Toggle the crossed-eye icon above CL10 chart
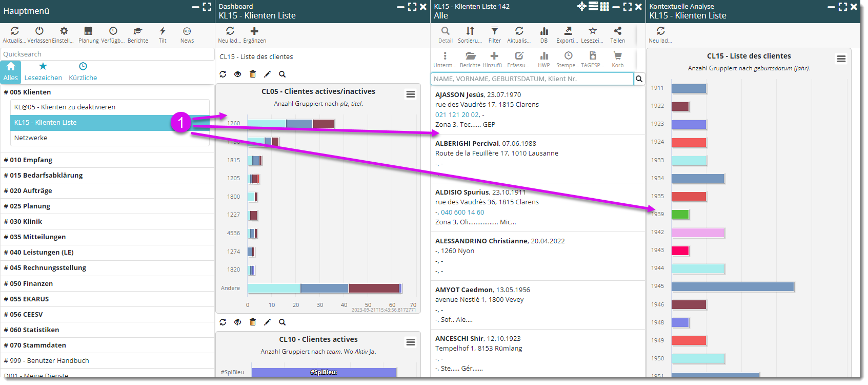Viewport: 868px width, 385px height. [x=237, y=322]
